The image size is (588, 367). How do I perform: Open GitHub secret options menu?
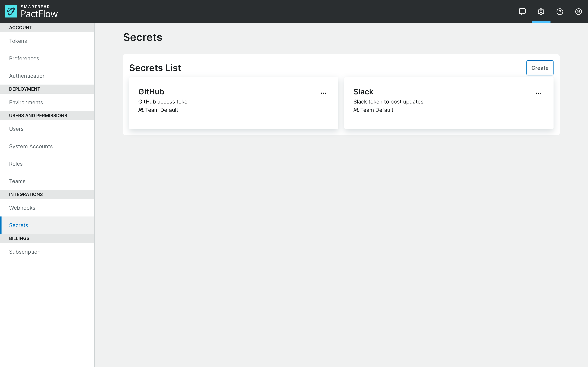[324, 92]
